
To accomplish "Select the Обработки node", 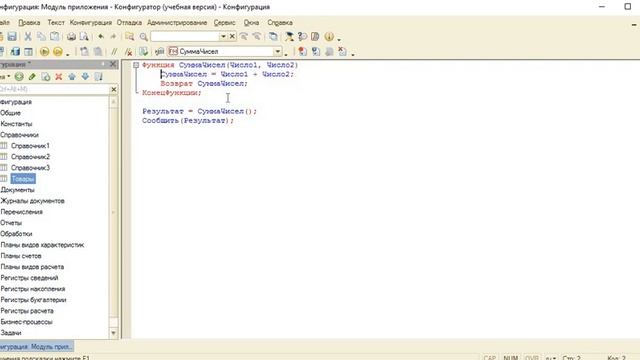I will [16, 234].
